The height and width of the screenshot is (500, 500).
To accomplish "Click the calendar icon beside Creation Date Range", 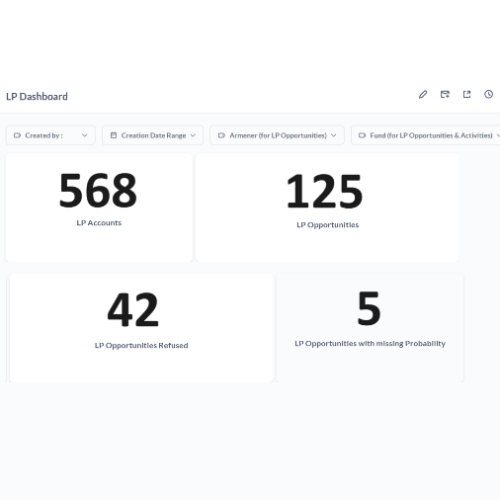I will (x=114, y=135).
